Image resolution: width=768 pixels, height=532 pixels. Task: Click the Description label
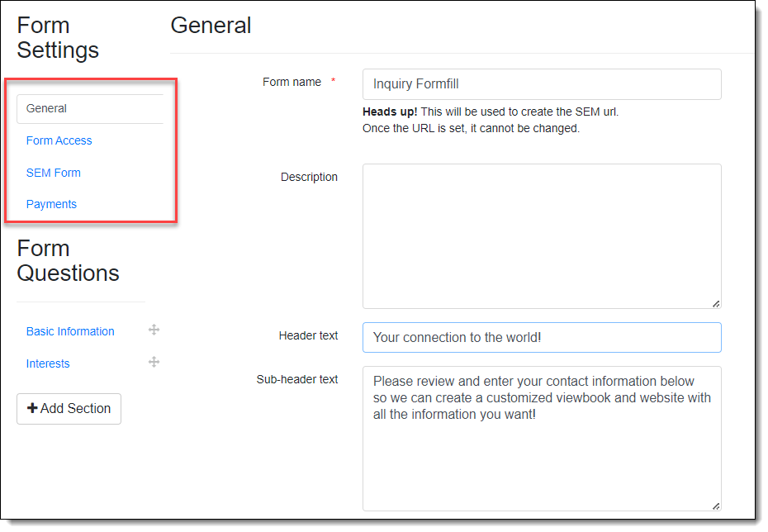pyautogui.click(x=309, y=178)
